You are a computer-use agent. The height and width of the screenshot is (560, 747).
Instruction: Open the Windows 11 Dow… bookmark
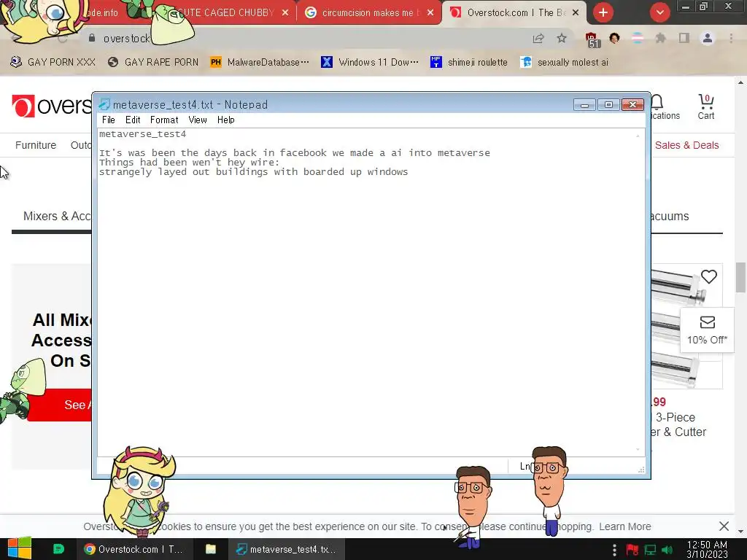click(x=370, y=63)
